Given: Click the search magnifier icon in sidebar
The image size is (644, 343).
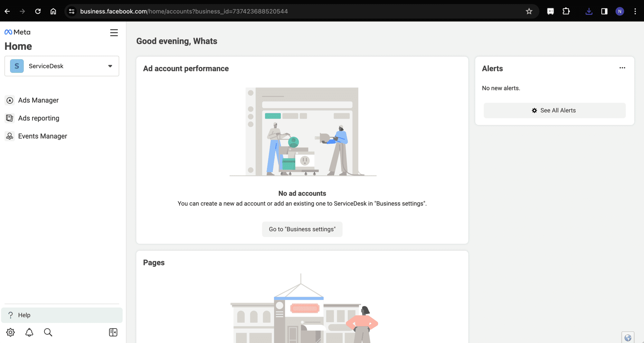Looking at the screenshot, I should 48,332.
